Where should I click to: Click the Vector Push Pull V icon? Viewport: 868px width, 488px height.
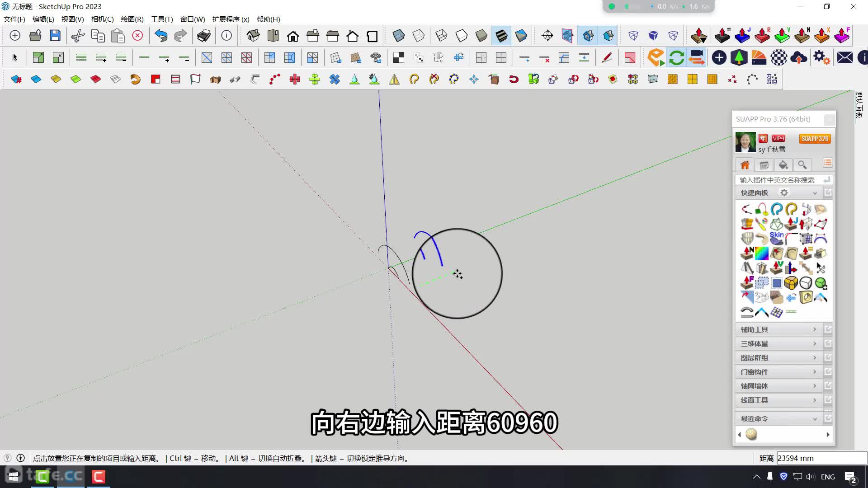click(x=782, y=36)
